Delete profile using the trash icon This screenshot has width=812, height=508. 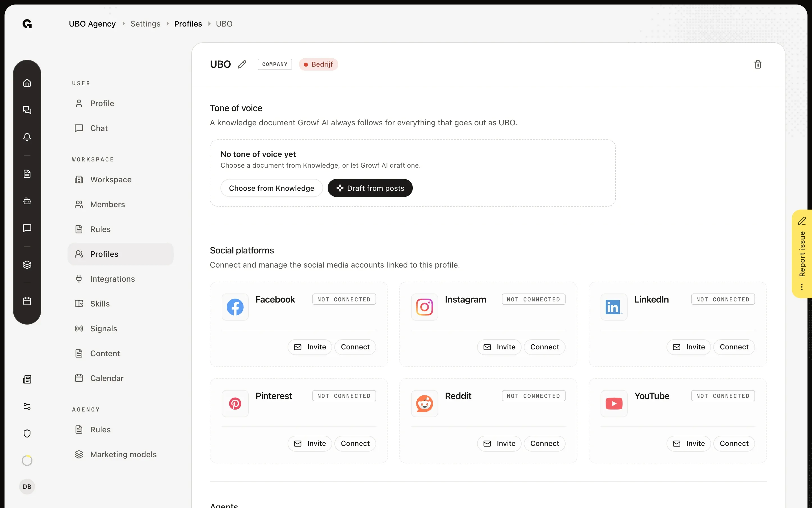click(x=758, y=64)
